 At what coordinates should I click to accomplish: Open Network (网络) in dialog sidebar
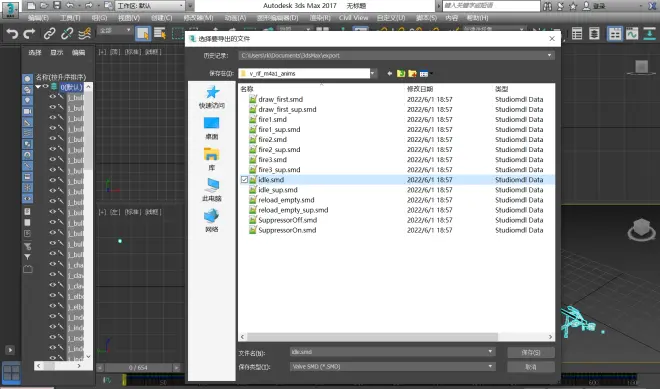212,221
